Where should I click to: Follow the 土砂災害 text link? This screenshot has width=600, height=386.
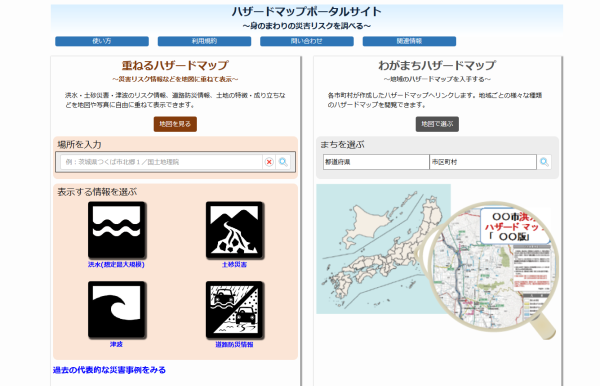[234, 264]
